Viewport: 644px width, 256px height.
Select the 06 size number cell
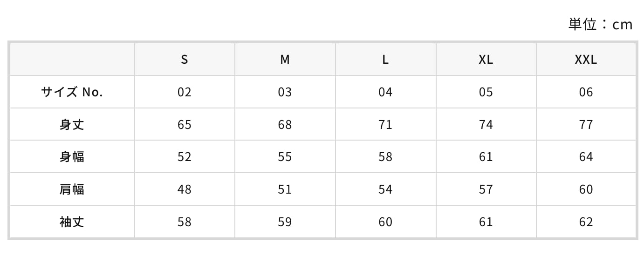pos(586,92)
